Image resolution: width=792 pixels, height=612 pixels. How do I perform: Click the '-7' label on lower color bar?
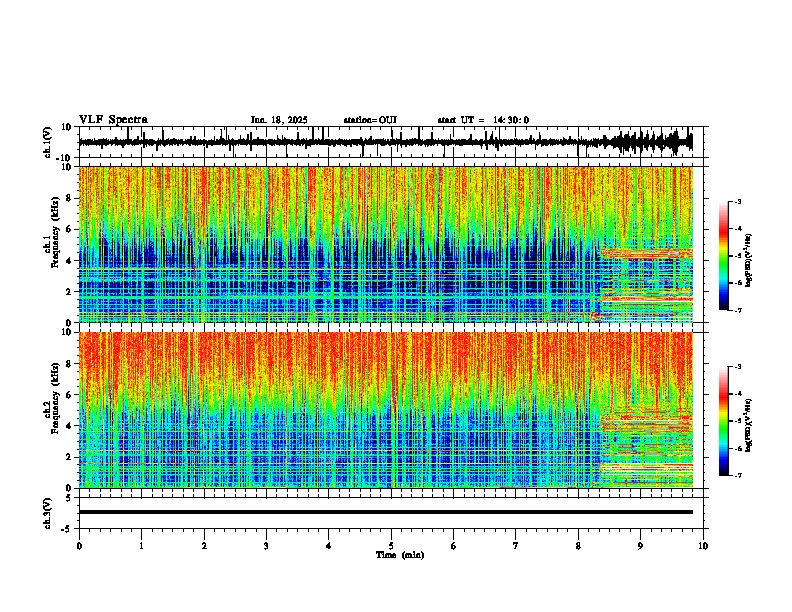738,475
